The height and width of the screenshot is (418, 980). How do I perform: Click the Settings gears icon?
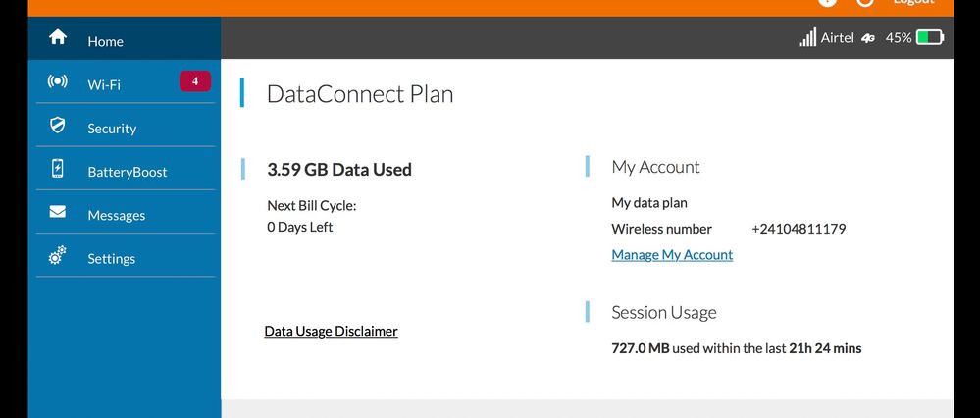(x=58, y=256)
